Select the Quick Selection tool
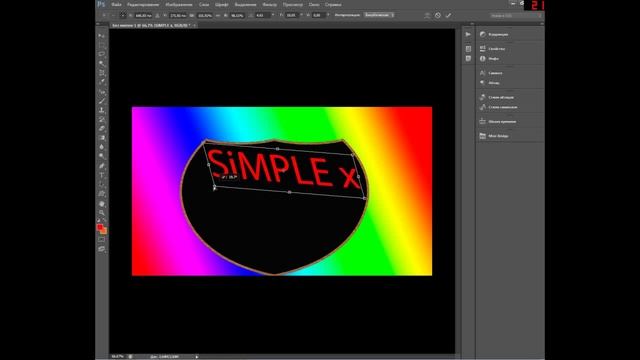640x360 pixels. click(x=101, y=64)
